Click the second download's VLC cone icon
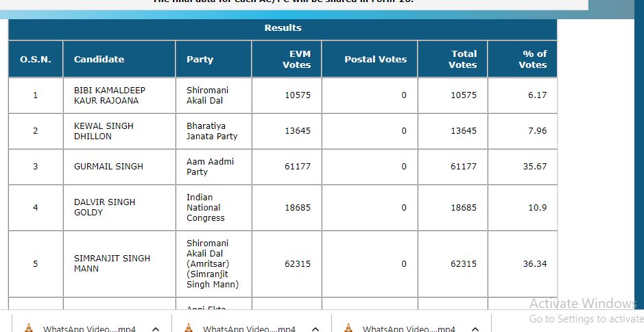The height and width of the screenshot is (332, 644). [x=189, y=328]
